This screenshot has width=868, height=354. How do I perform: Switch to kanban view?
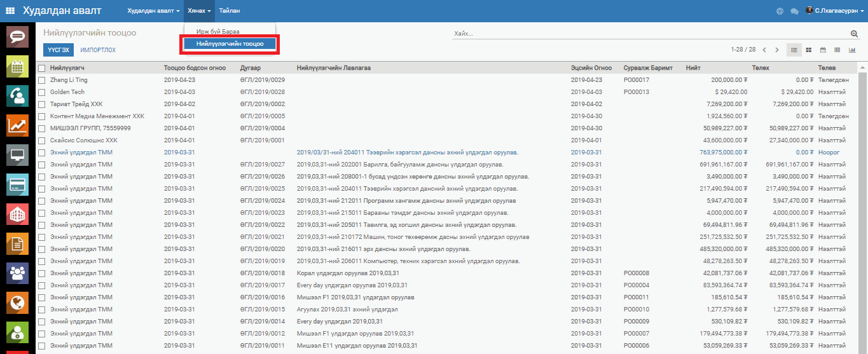click(x=809, y=50)
